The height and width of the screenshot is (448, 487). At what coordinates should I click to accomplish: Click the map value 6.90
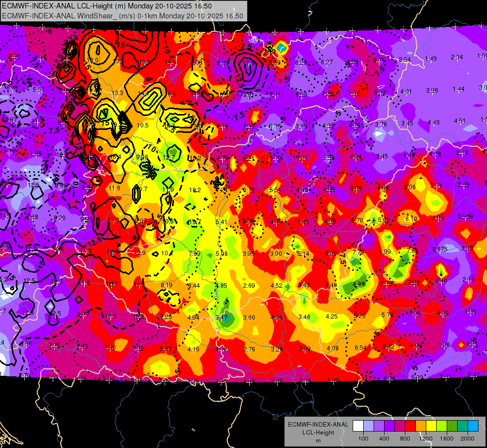[x=14, y=57]
